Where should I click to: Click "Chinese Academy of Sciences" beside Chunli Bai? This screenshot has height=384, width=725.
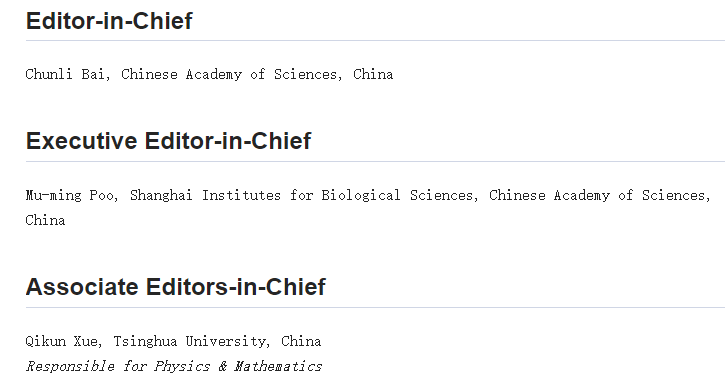tap(229, 74)
